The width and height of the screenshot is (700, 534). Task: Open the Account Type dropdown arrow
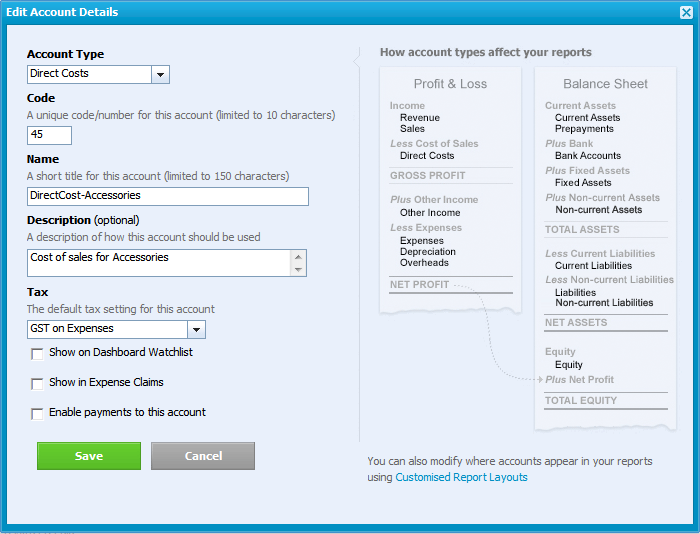point(160,75)
